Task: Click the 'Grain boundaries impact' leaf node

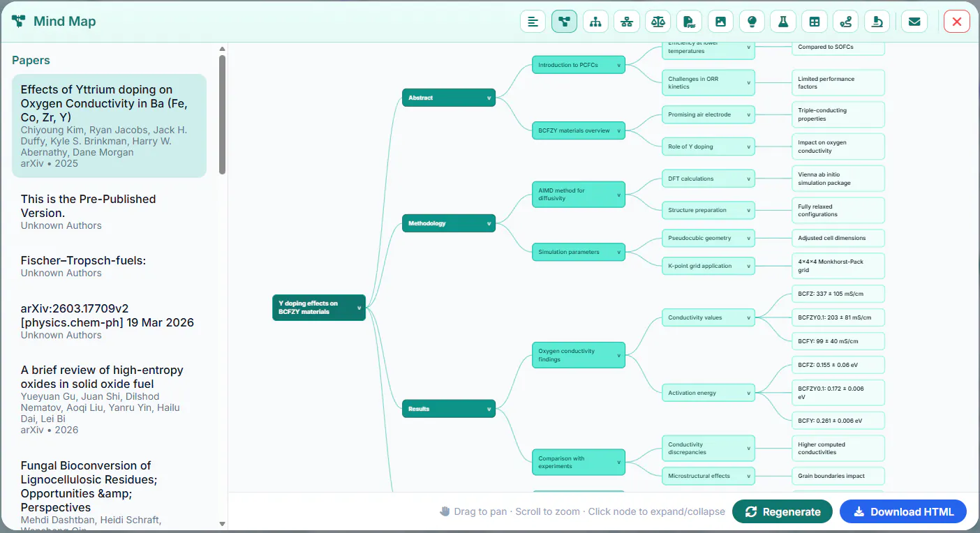Action: click(838, 476)
